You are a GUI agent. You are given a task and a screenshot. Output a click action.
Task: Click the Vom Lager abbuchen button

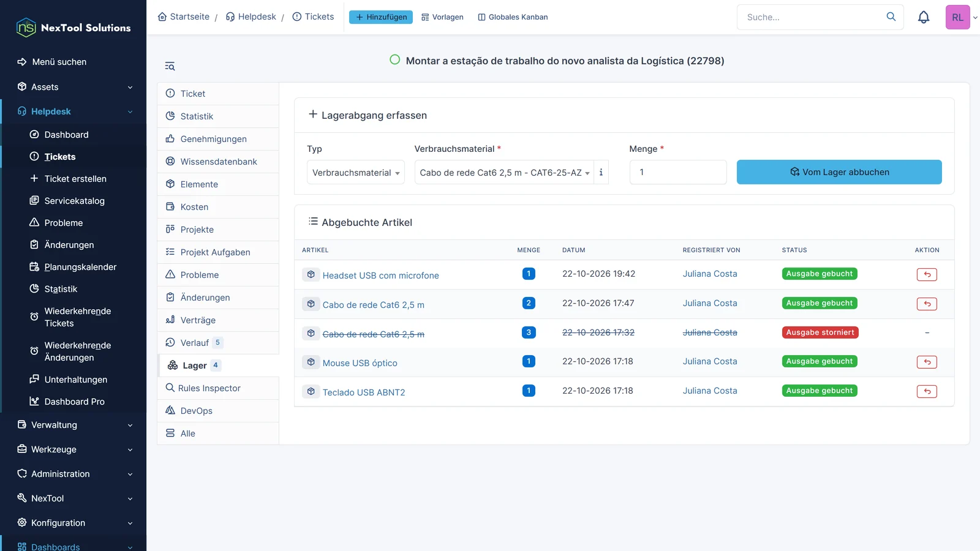[839, 172]
